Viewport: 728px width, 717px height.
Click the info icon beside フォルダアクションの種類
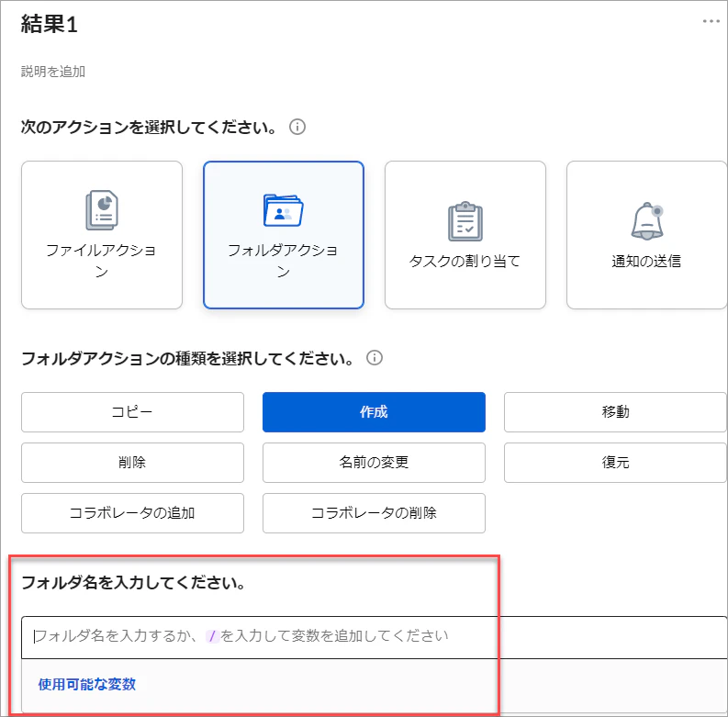tap(375, 358)
